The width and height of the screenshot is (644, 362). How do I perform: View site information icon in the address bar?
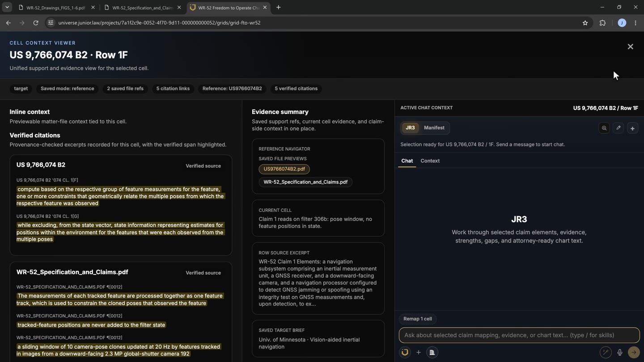click(x=51, y=23)
